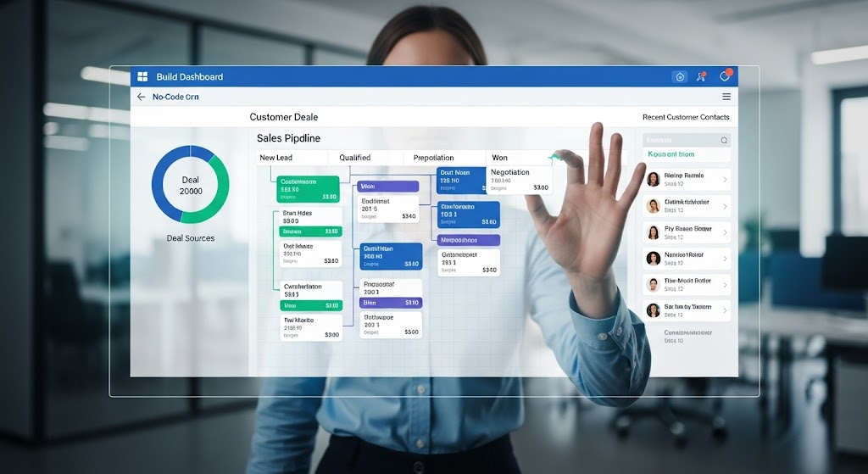Open the 'Twi Maotto' $300 card
The image size is (868, 474).
tap(311, 327)
